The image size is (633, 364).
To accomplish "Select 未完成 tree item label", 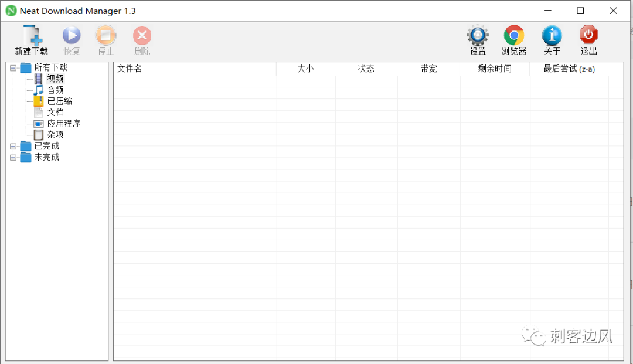I will point(47,158).
